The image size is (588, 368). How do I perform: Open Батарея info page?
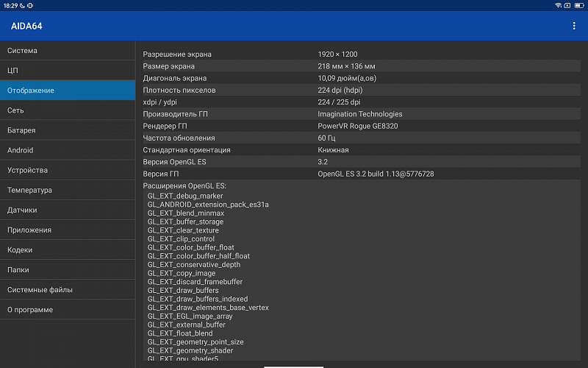[68, 130]
